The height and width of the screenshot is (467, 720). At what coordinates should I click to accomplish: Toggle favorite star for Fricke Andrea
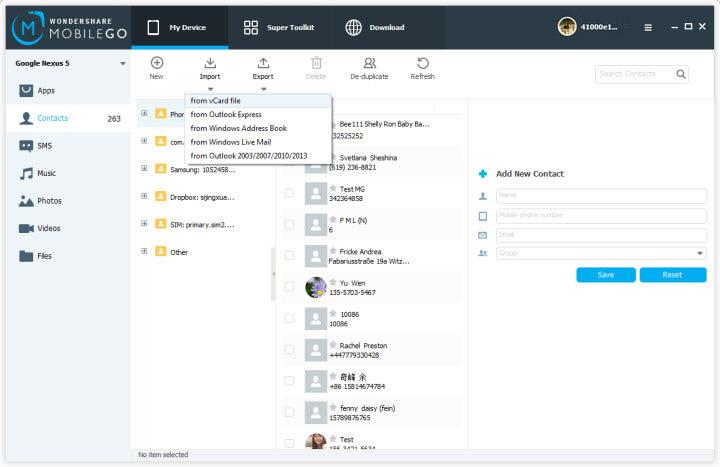(333, 251)
